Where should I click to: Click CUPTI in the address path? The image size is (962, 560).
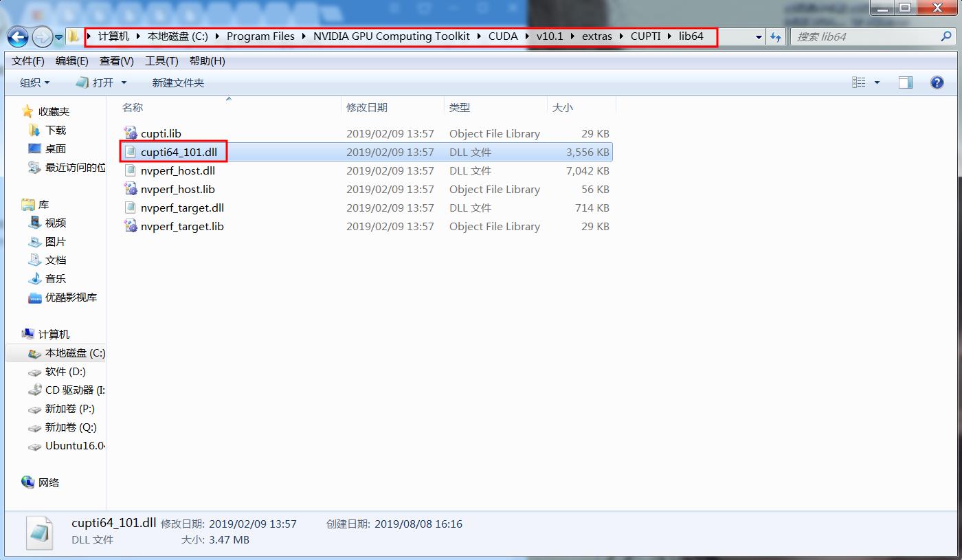click(x=646, y=36)
